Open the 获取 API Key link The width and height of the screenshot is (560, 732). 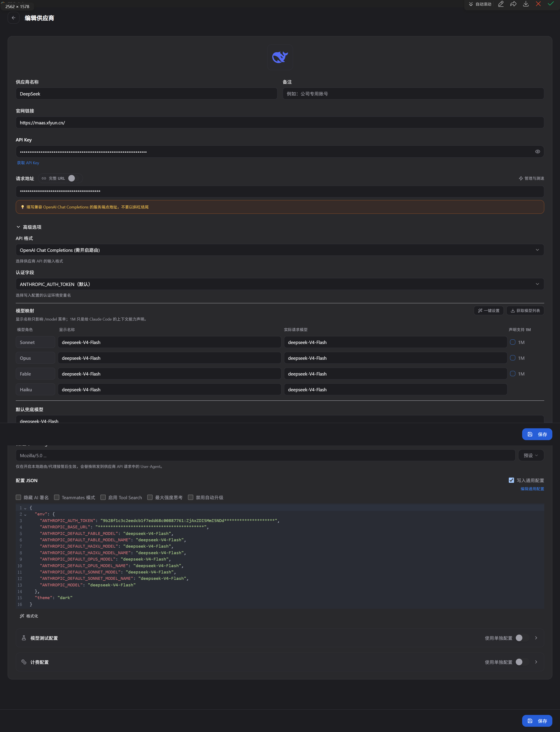coord(28,163)
